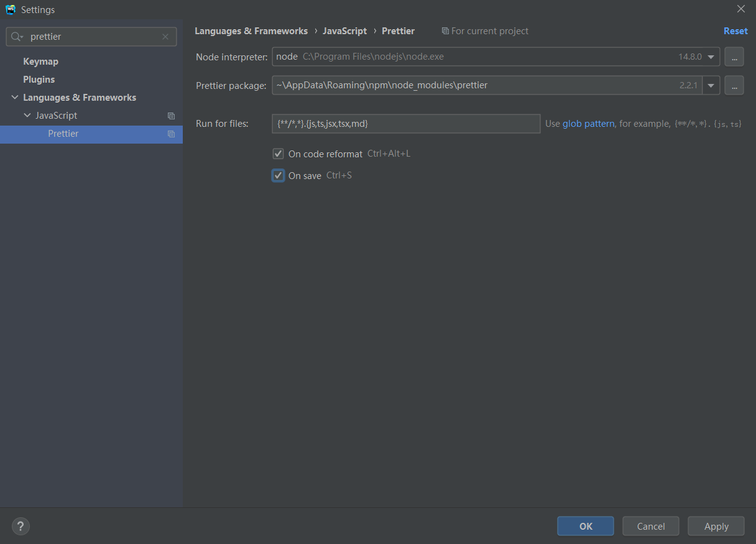The height and width of the screenshot is (544, 756).
Task: Click the project-level icon next to JavaScript
Action: coord(171,116)
